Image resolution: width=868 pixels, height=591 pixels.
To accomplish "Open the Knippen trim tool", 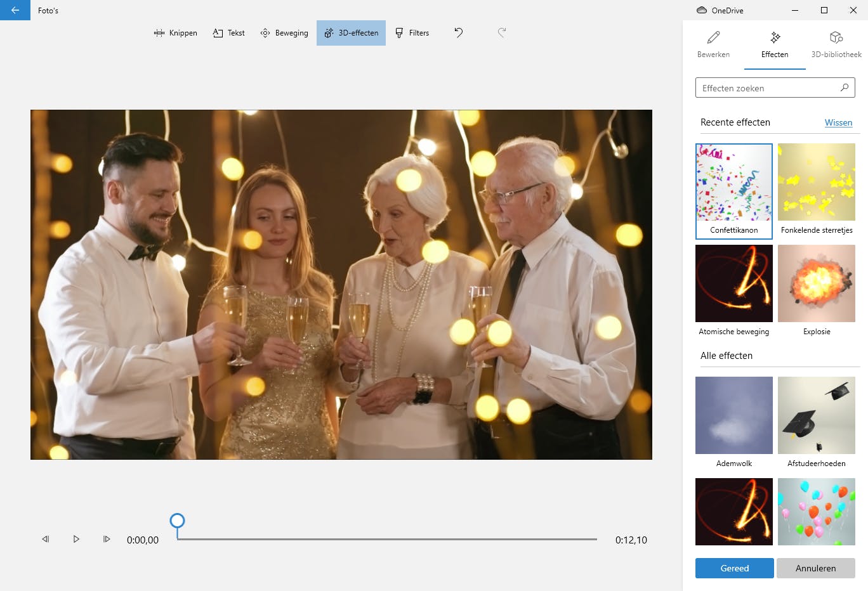I will 176,33.
